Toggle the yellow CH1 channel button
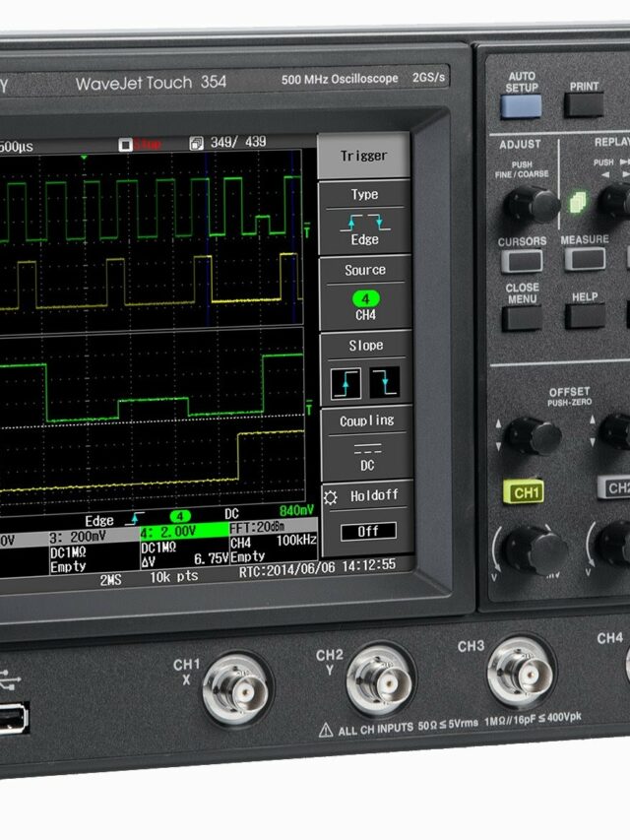Image resolution: width=630 pixels, height=840 pixels. click(524, 492)
